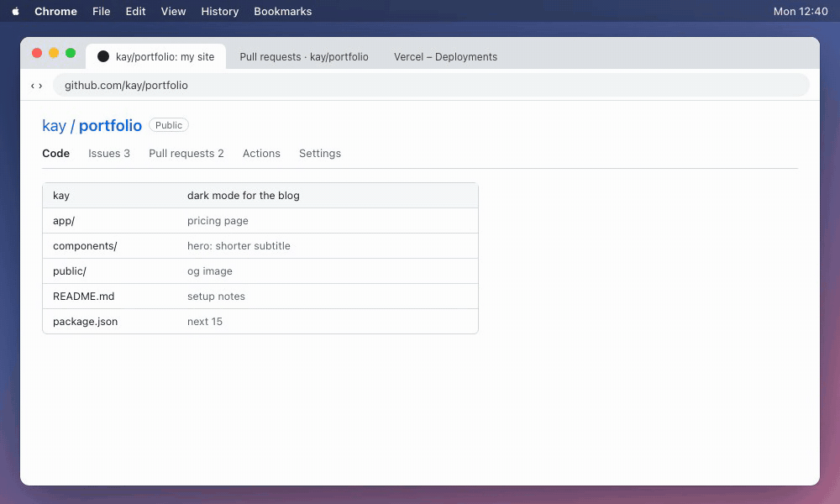This screenshot has height=504, width=840.
Task: Click the GitHub favicon on portfolio tab
Action: (103, 57)
